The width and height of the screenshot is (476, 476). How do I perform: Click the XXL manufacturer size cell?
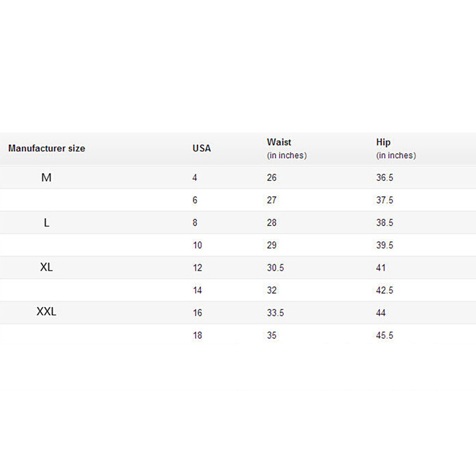tap(46, 312)
